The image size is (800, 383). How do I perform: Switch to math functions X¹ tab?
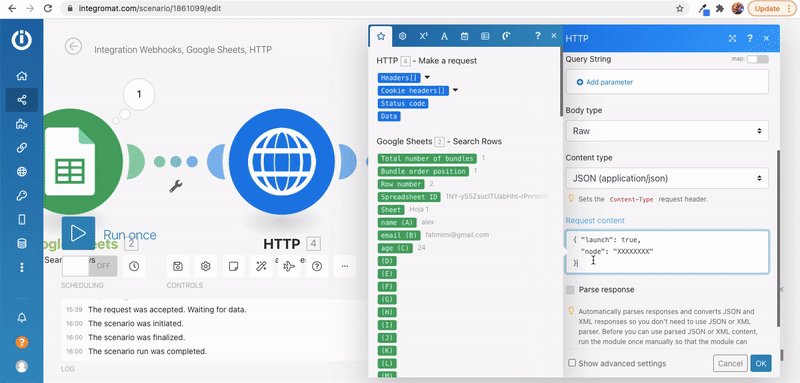pyautogui.click(x=423, y=36)
